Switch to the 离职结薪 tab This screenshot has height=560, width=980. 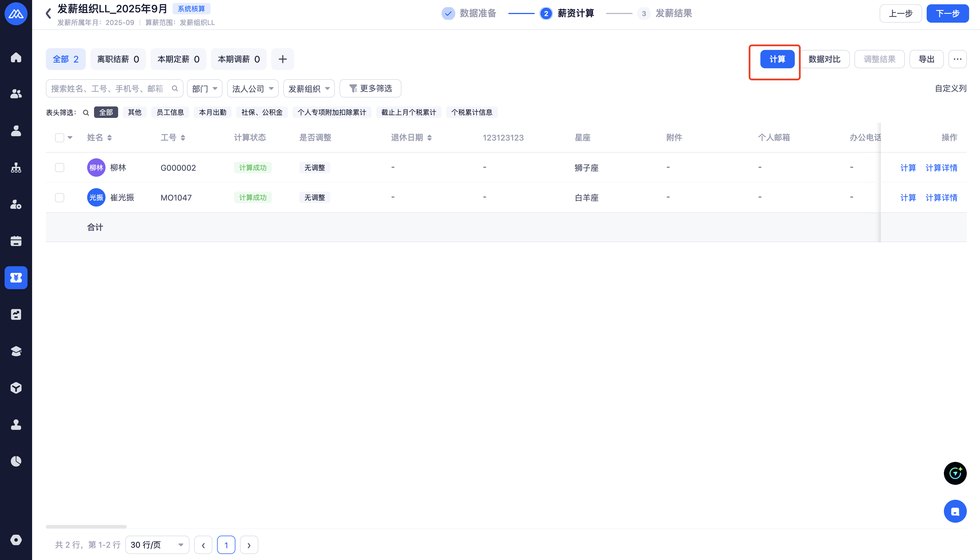pos(118,59)
